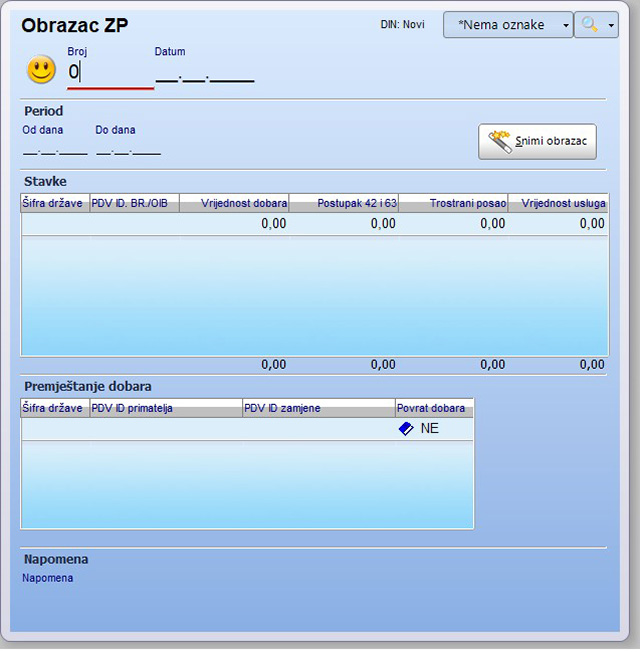
Task: Select Postupak 42 i 63 0,00 row cell
Action: click(344, 224)
